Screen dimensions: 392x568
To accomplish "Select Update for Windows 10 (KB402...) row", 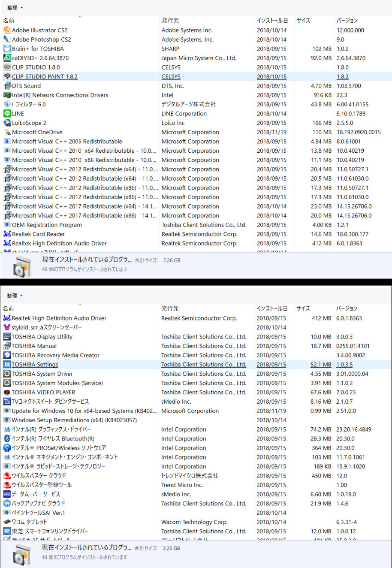I will coord(196,411).
